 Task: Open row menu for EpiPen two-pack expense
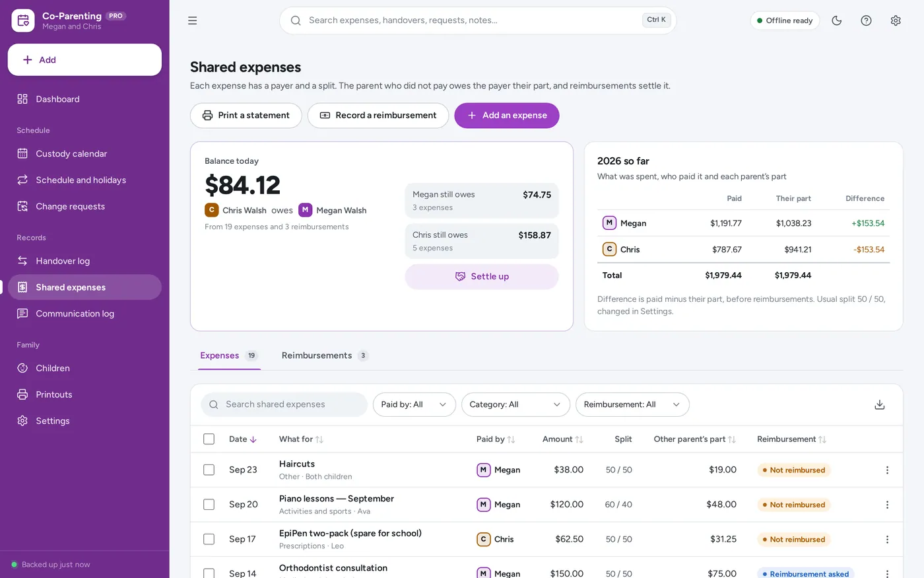pyautogui.click(x=887, y=539)
